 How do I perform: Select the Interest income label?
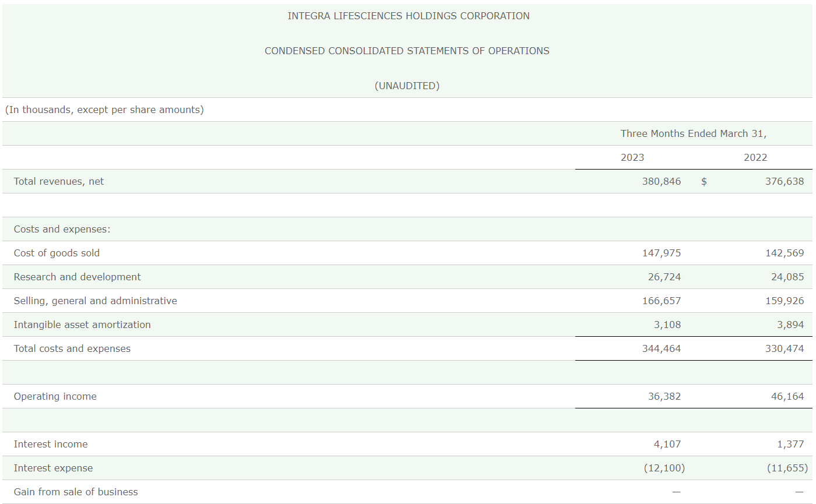(x=51, y=444)
